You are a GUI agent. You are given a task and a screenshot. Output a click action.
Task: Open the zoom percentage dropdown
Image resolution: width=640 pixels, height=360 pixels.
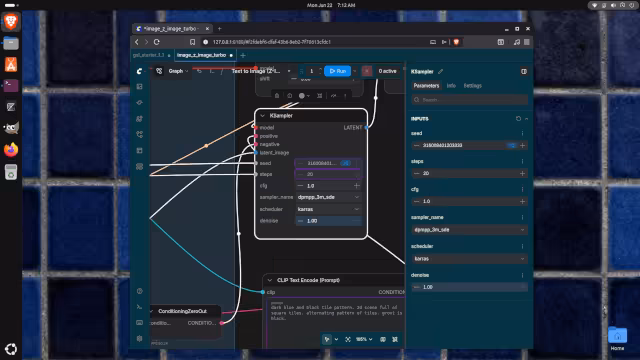364,339
